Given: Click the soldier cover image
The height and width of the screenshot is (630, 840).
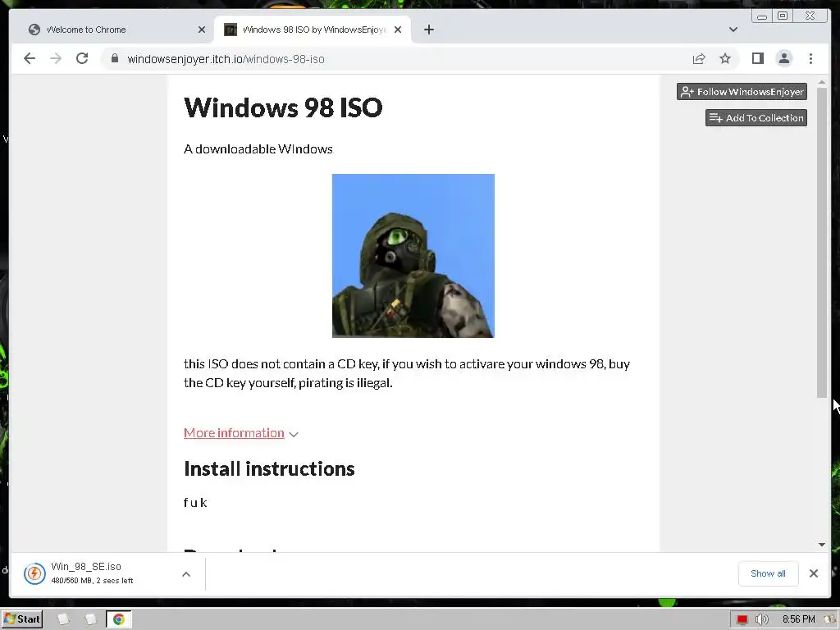Looking at the screenshot, I should point(413,256).
